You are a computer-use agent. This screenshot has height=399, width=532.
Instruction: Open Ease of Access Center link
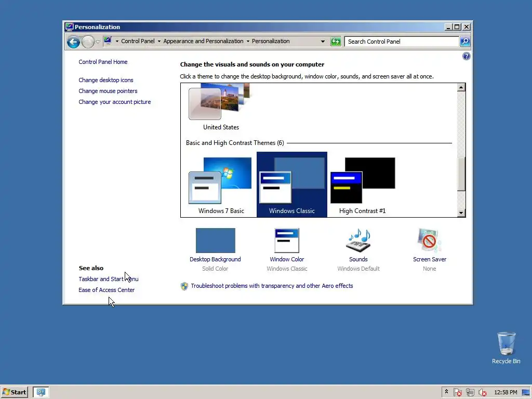pos(107,290)
